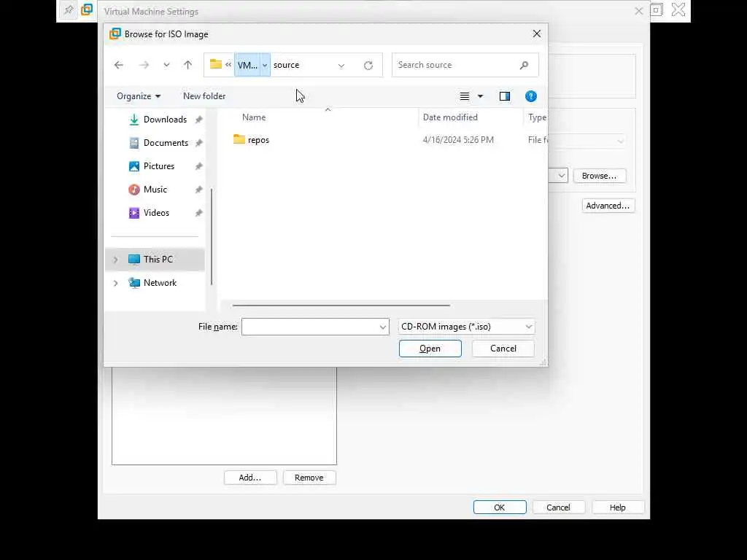Screen dimensions: 747x560
Task: Click the repos date 4/16/2024 5:26 PM
Action: click(x=458, y=140)
